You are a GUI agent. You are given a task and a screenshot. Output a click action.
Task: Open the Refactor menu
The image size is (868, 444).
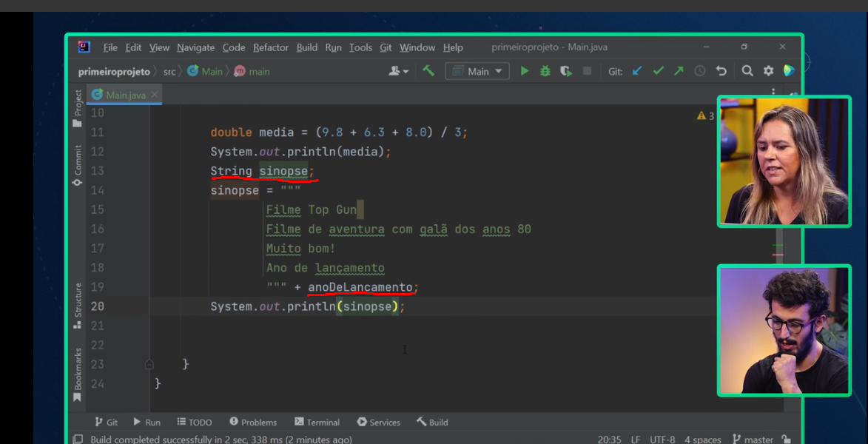[x=271, y=47]
